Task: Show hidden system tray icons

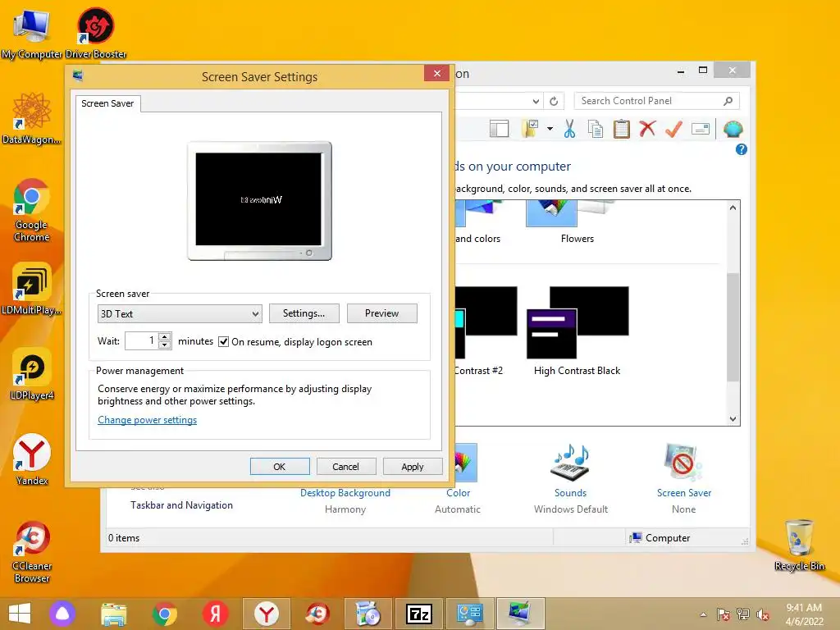Action: click(703, 614)
